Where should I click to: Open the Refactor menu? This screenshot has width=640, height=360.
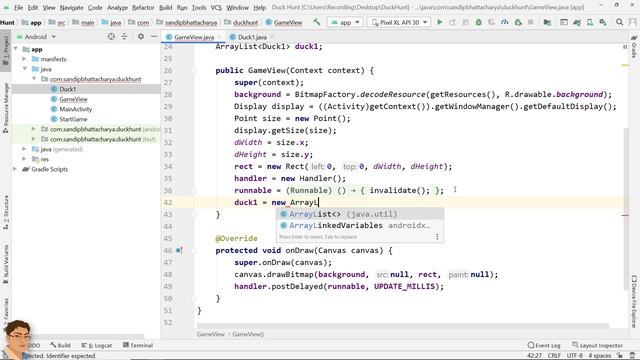143,7
